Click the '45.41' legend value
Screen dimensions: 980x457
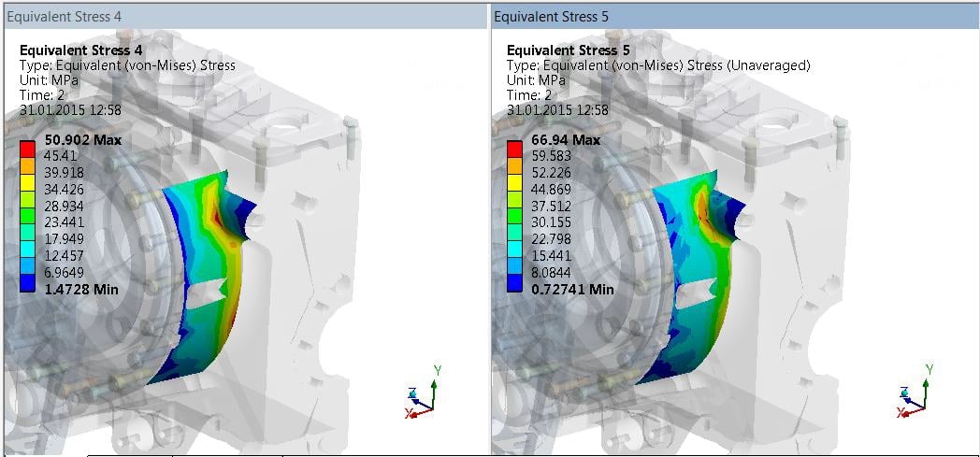tap(59, 156)
